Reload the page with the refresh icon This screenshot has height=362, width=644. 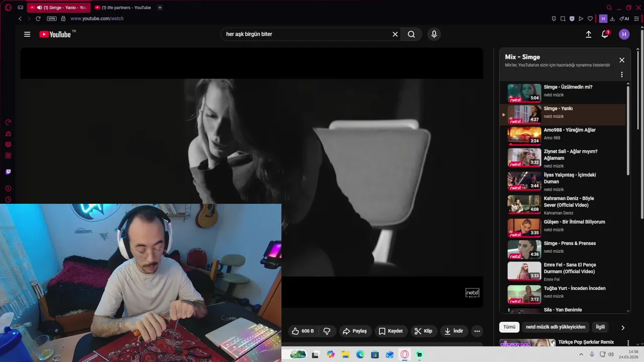pos(38,19)
